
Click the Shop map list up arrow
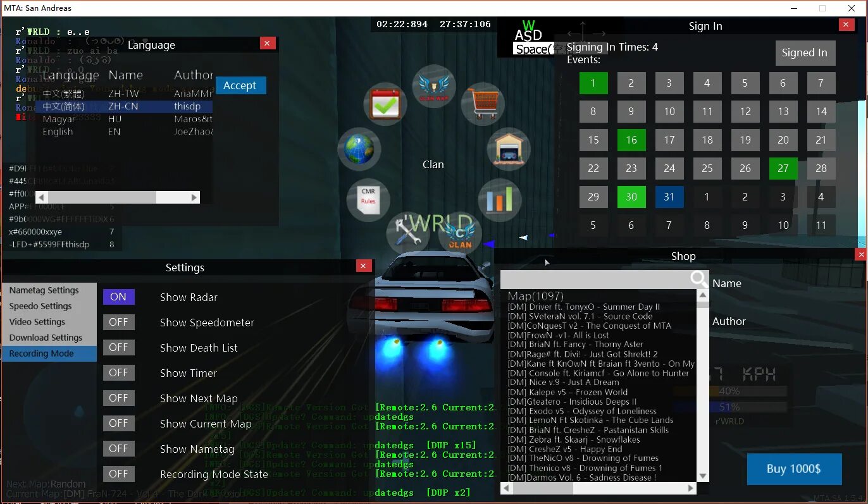703,295
